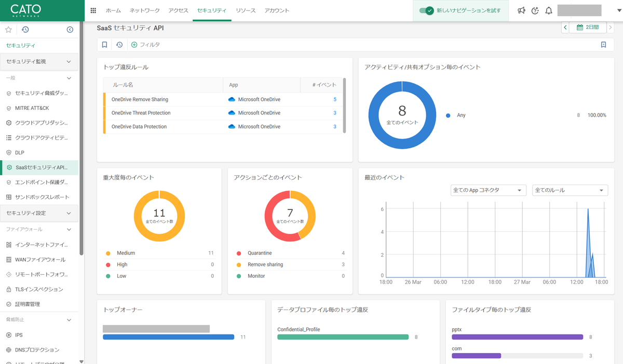Open the 2日間 time range picker
623x364 pixels.
588,27
